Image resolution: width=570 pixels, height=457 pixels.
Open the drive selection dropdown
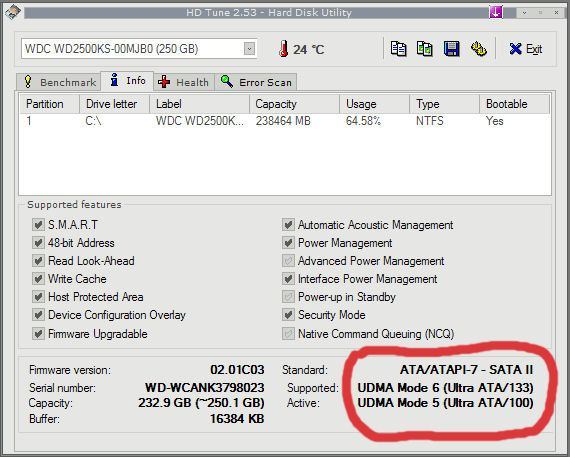click(x=249, y=48)
